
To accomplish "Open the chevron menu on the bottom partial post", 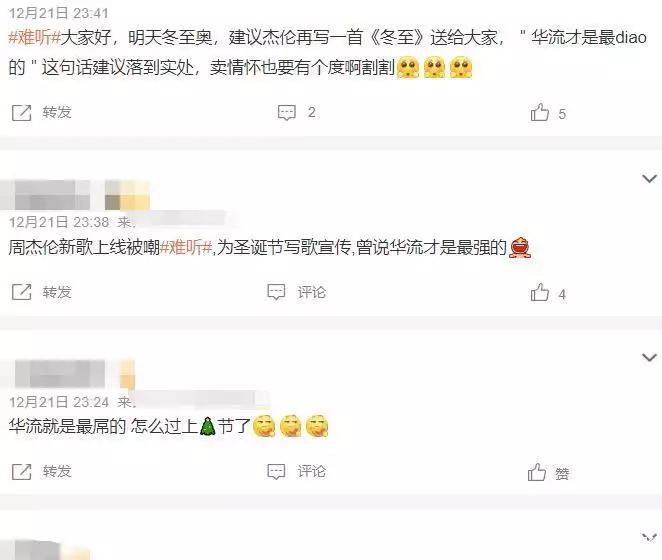I will point(649,537).
